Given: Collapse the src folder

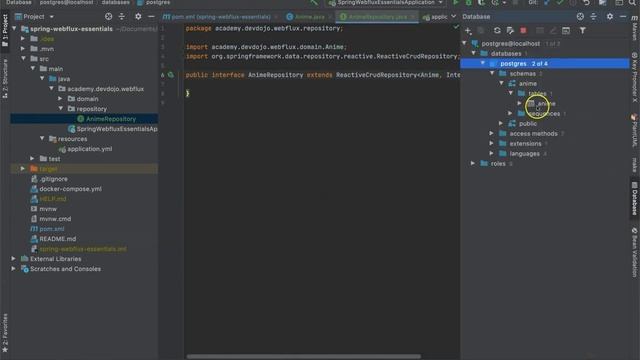Looking at the screenshot, I should (x=23, y=59).
